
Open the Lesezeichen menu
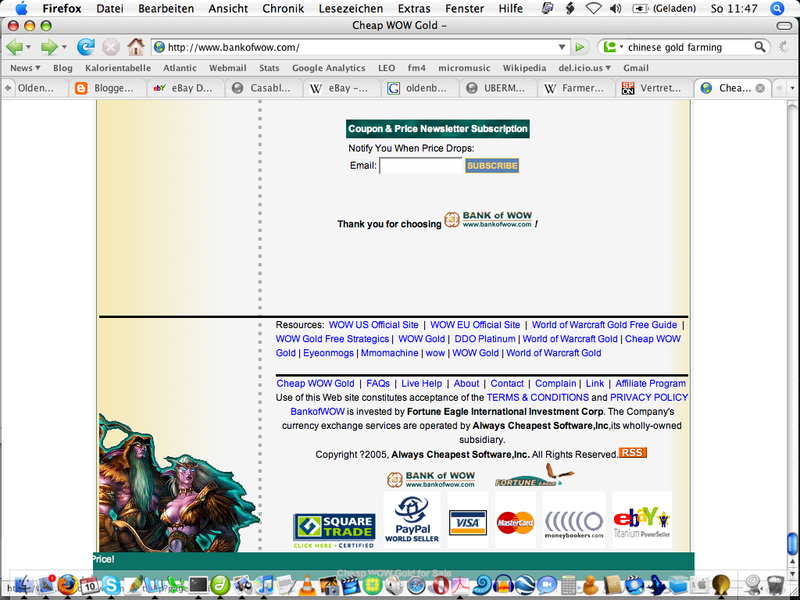[x=351, y=9]
